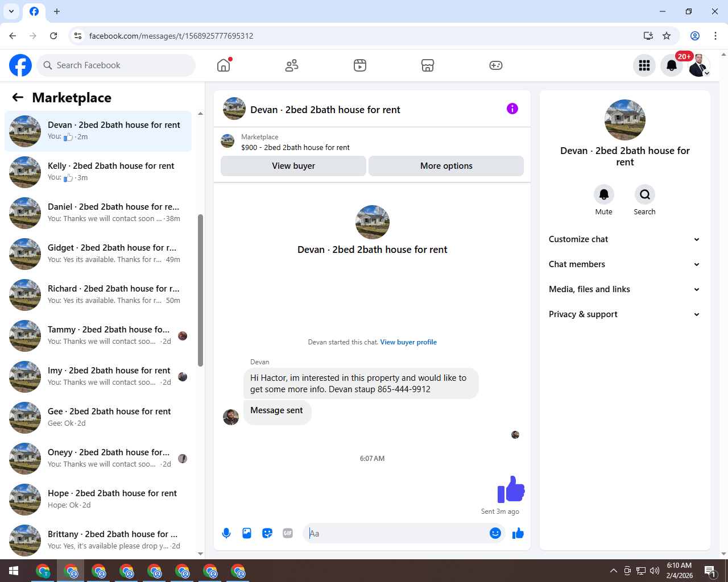Go back in browser history

(13, 36)
